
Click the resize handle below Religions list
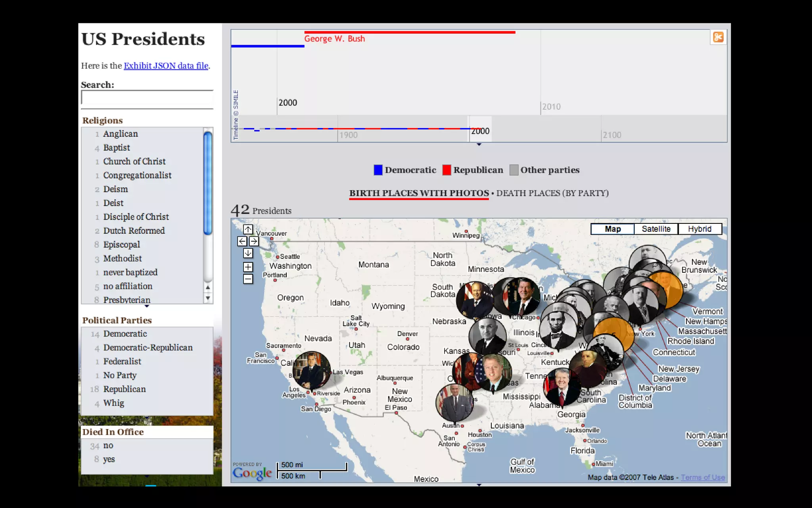pos(147,306)
